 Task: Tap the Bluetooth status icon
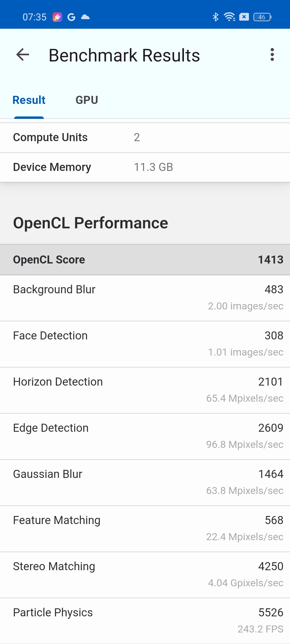click(x=215, y=17)
